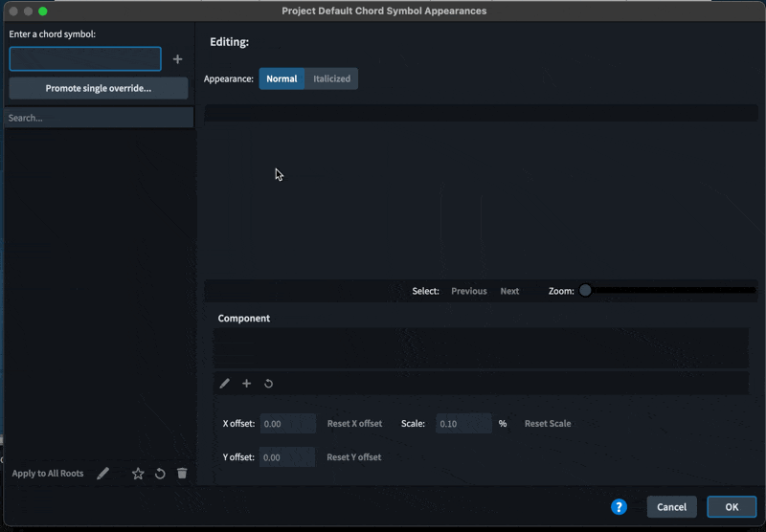
Task: Click the green window zoom button
Action: (43, 11)
